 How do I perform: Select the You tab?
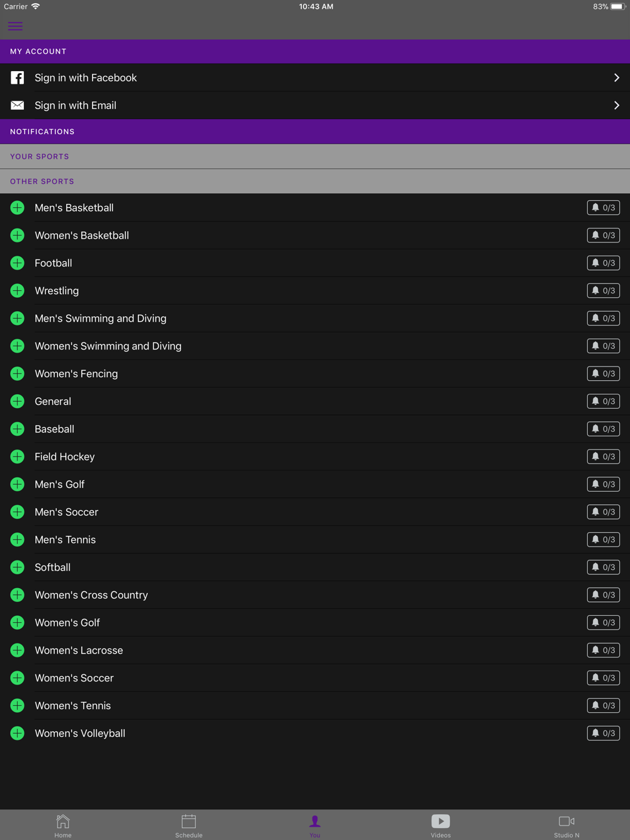(315, 826)
